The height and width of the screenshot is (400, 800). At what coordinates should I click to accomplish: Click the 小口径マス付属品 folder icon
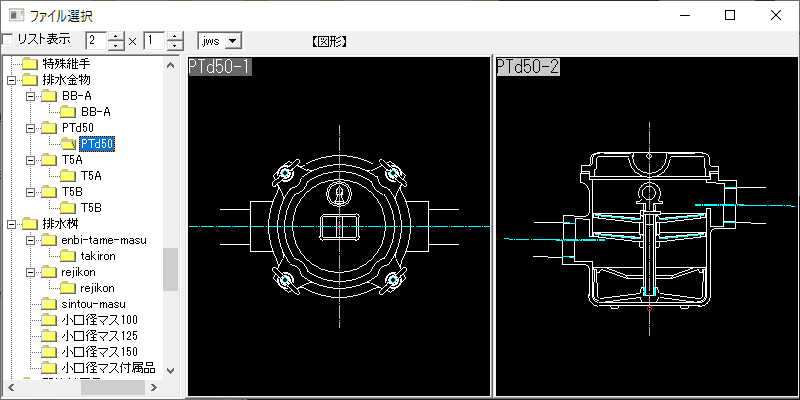49,368
